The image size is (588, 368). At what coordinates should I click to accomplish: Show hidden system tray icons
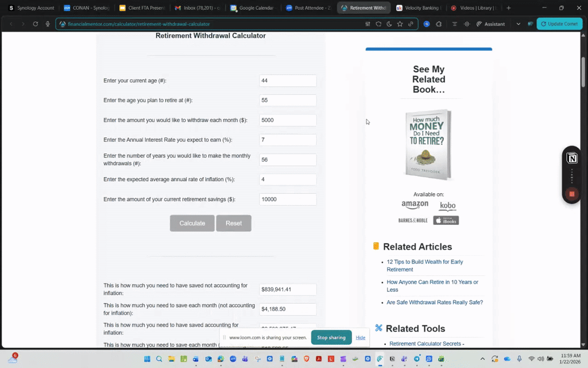tap(482, 359)
